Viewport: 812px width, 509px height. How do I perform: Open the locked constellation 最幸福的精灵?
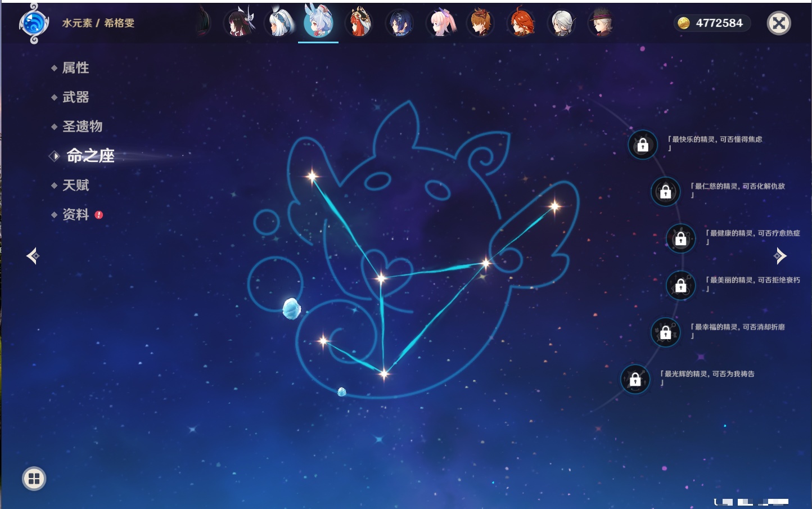point(665,332)
